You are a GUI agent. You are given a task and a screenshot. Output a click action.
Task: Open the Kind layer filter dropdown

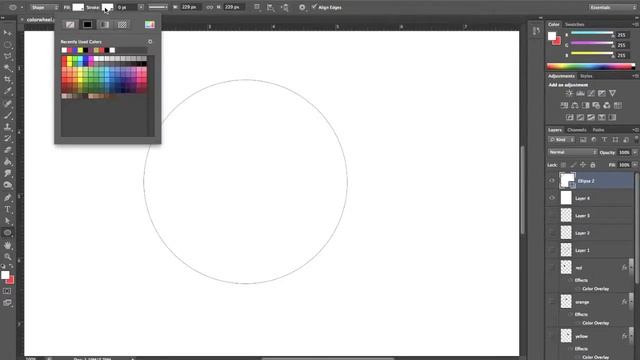[562, 140]
